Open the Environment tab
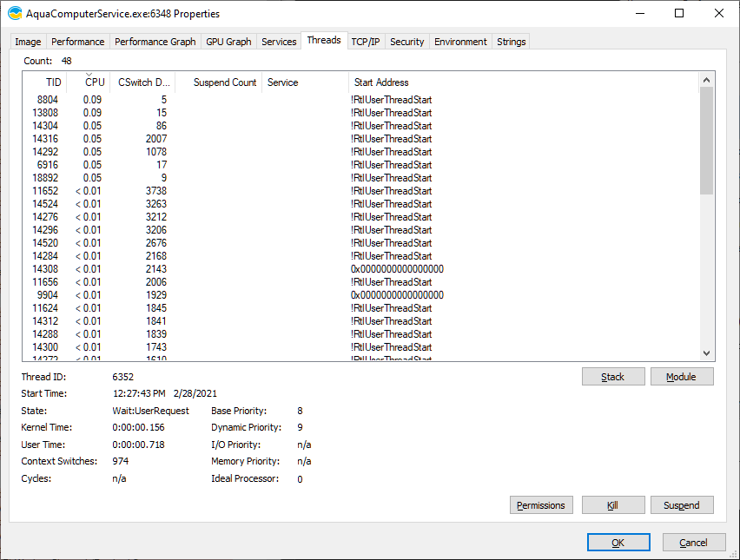740x560 pixels. (460, 42)
